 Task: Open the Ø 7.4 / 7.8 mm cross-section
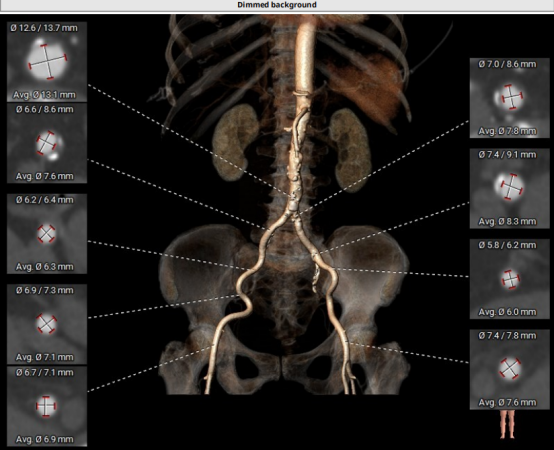click(509, 369)
